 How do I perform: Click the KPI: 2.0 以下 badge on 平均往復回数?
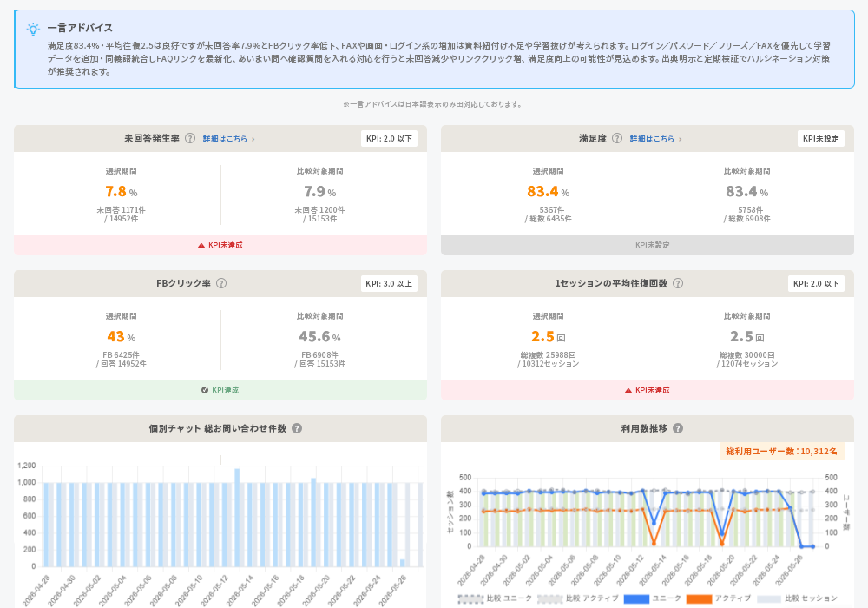816,283
